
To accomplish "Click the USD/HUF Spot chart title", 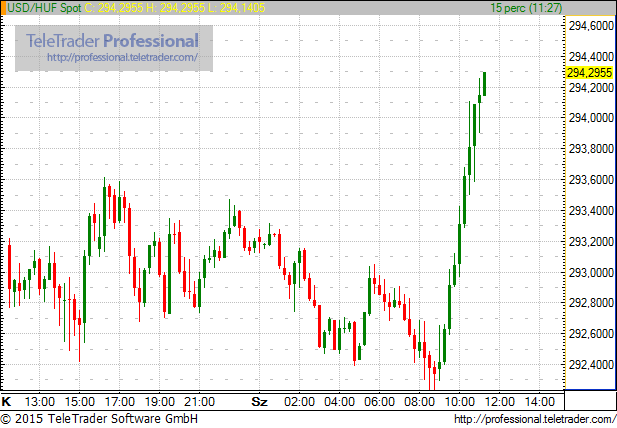I will pos(44,7).
